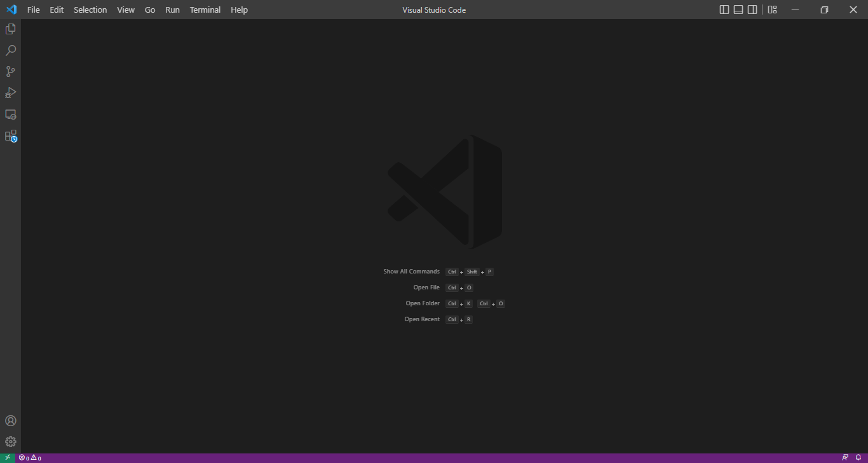Open the remote connection indicator in status bar
868x463 pixels.
tap(7, 457)
